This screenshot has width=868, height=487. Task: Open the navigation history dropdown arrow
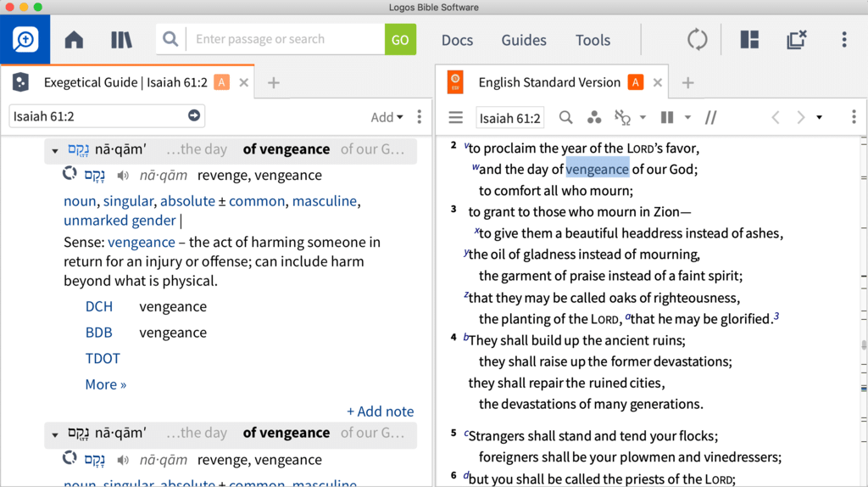820,117
